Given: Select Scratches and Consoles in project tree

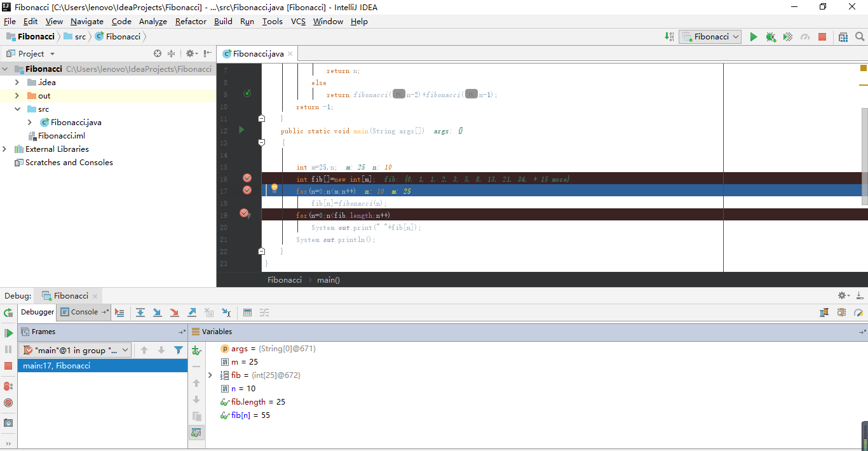Looking at the screenshot, I should (x=69, y=163).
